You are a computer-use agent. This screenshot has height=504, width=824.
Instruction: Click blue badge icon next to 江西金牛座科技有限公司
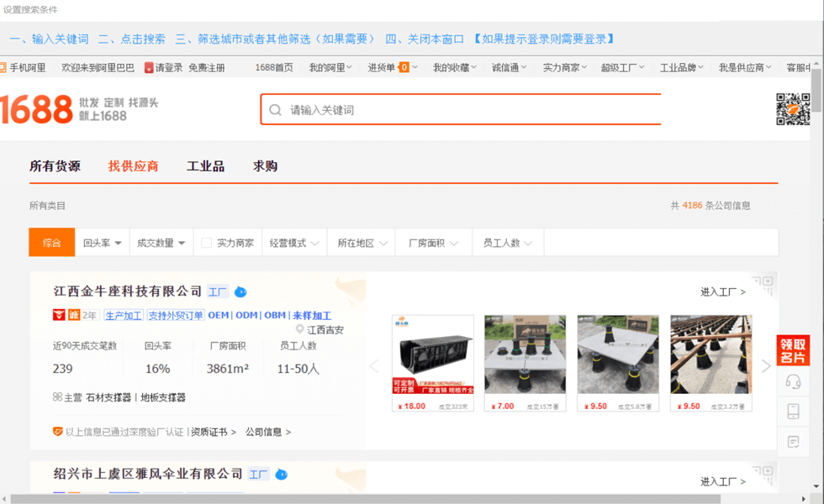(240, 292)
